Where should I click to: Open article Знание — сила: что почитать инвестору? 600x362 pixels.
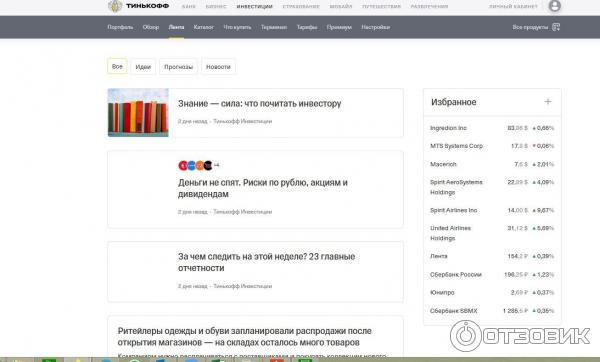coord(259,104)
